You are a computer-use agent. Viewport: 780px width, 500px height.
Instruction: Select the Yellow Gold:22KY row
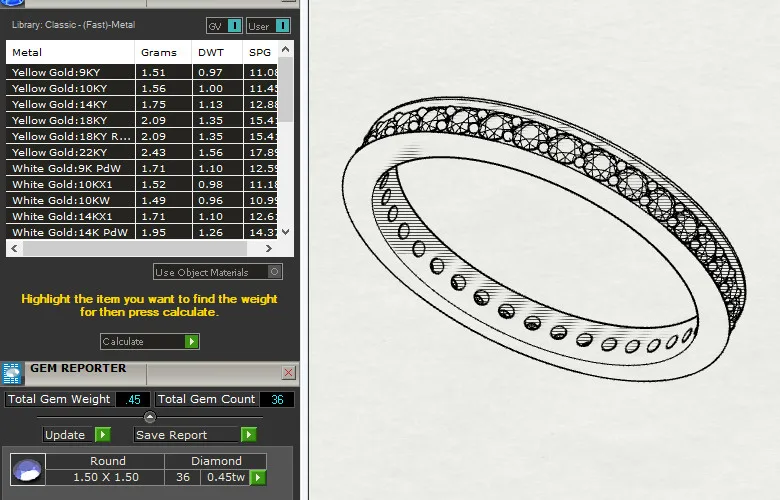click(141, 152)
